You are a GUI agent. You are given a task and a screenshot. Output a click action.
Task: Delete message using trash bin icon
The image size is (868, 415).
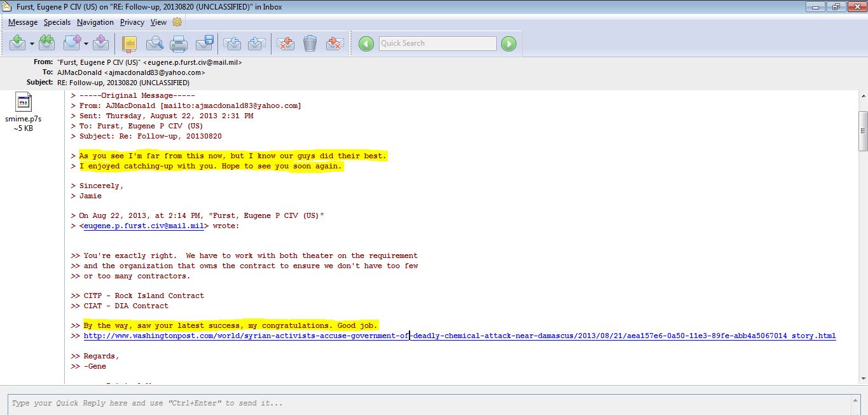[310, 43]
